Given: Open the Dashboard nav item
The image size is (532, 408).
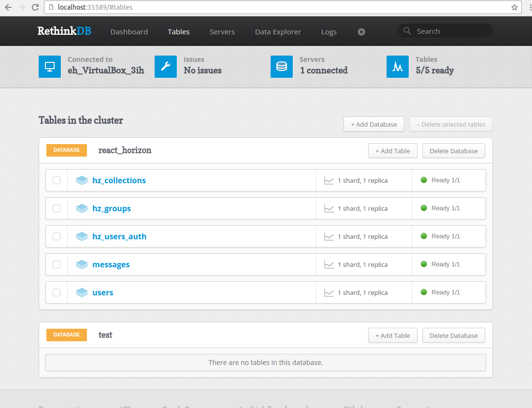Looking at the screenshot, I should (129, 32).
